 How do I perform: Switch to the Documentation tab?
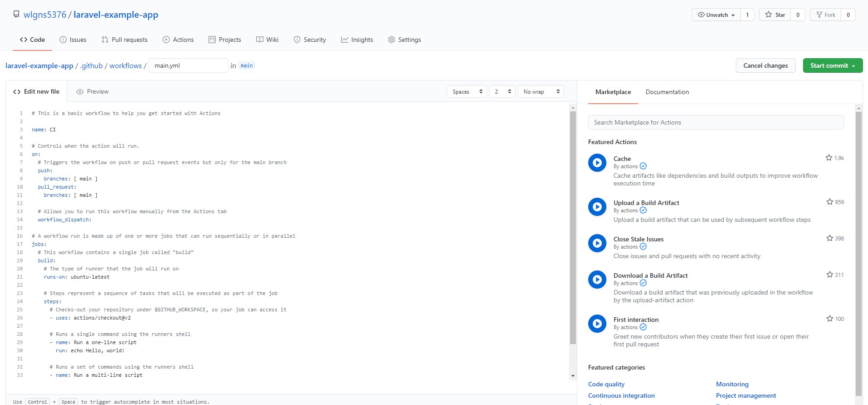667,92
